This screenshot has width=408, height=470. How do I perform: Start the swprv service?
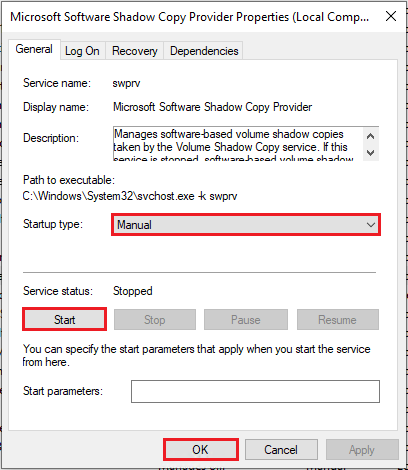pos(65,320)
